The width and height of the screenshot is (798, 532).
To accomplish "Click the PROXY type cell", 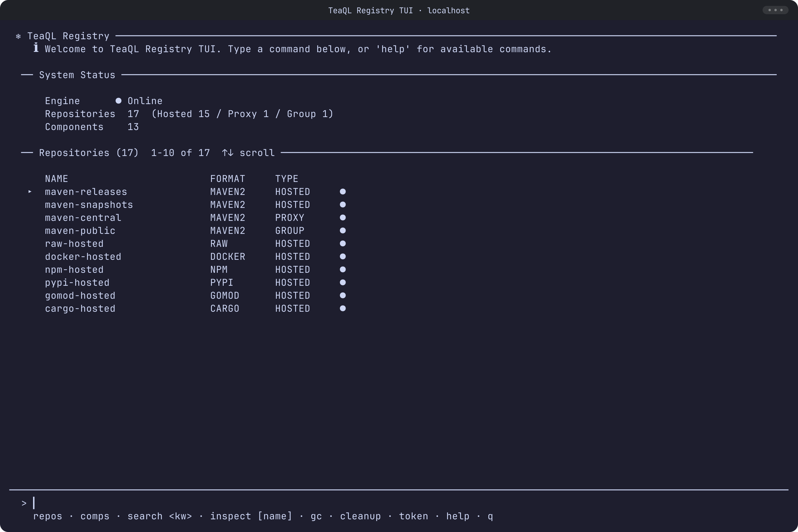I will [x=290, y=218].
